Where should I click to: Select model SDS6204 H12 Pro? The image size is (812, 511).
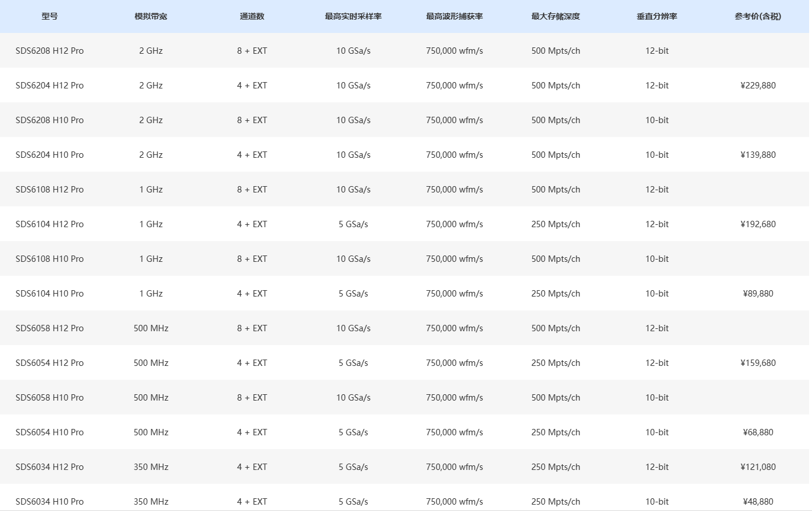(50, 86)
